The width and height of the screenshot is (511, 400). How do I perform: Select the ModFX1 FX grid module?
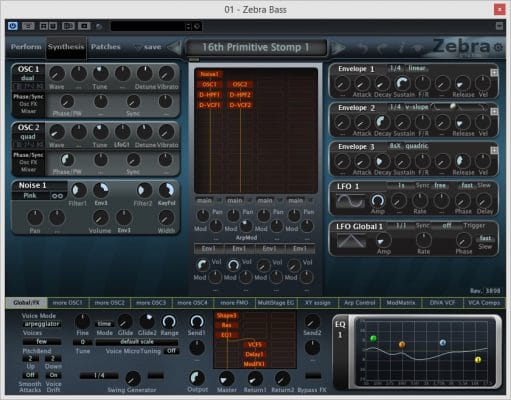tap(255, 364)
